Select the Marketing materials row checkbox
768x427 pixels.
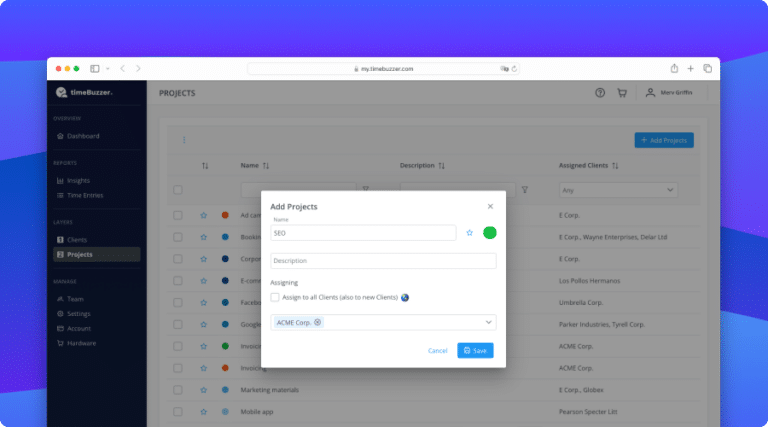tap(178, 390)
